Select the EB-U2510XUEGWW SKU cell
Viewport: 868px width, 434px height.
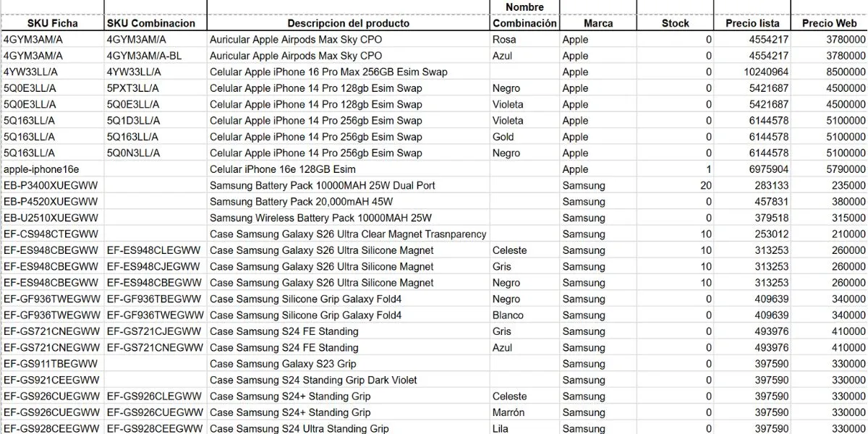(52, 218)
